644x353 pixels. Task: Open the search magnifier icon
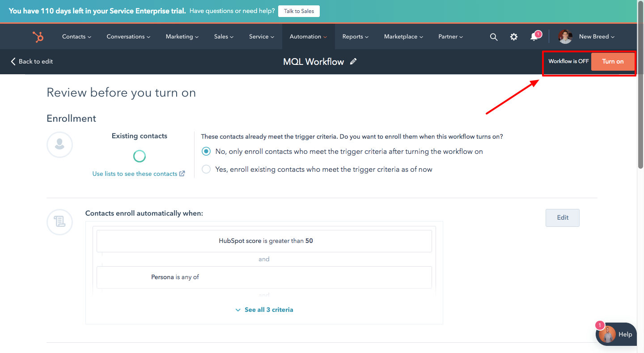click(494, 37)
